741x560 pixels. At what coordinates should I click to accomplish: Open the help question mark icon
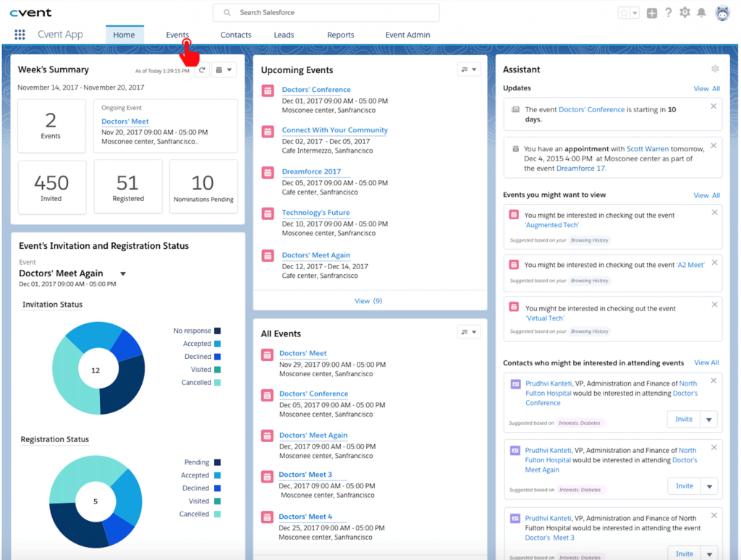[668, 13]
